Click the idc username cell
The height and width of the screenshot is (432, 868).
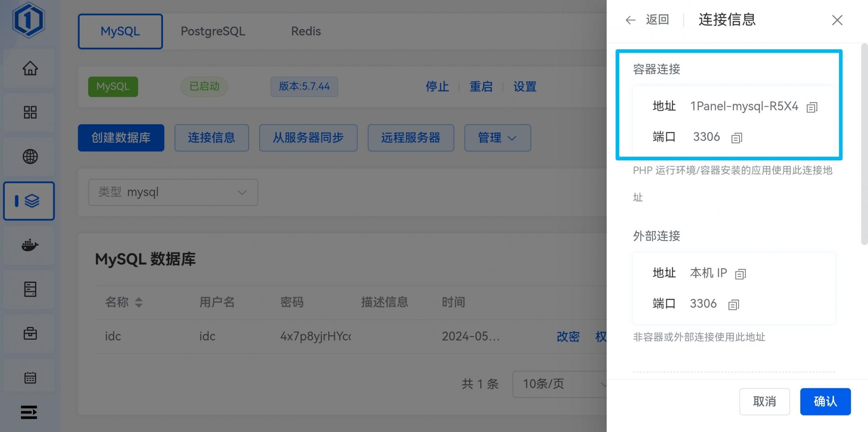click(x=207, y=336)
